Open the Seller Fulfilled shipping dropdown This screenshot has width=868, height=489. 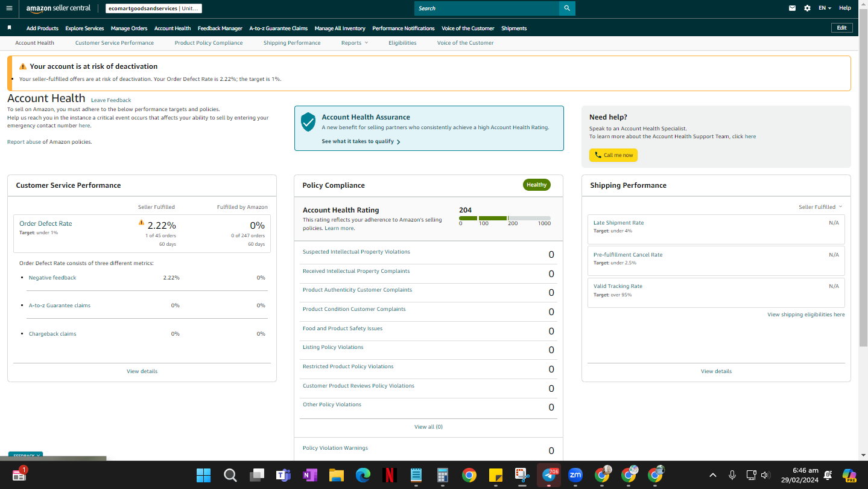820,207
